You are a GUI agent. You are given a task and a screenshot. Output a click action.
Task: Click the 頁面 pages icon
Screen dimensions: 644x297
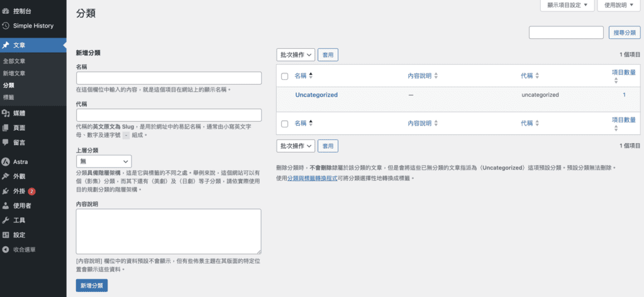(5, 127)
